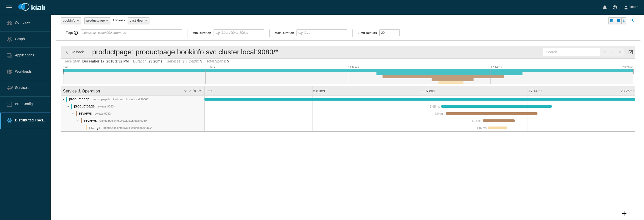Image resolution: width=644 pixels, height=220 pixels.
Task: Toggle the grid view button
Action: pyautogui.click(x=612, y=21)
